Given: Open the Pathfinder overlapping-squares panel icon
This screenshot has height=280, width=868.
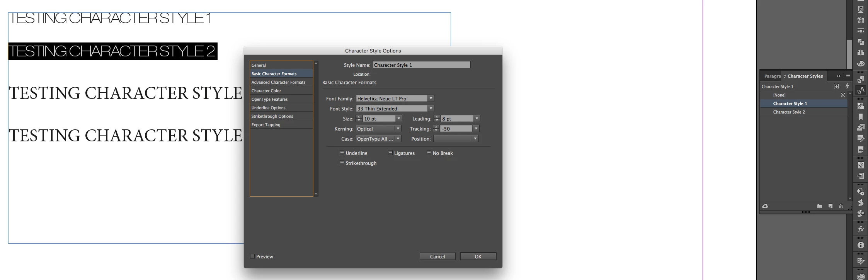Looking at the screenshot, I should (861, 42).
